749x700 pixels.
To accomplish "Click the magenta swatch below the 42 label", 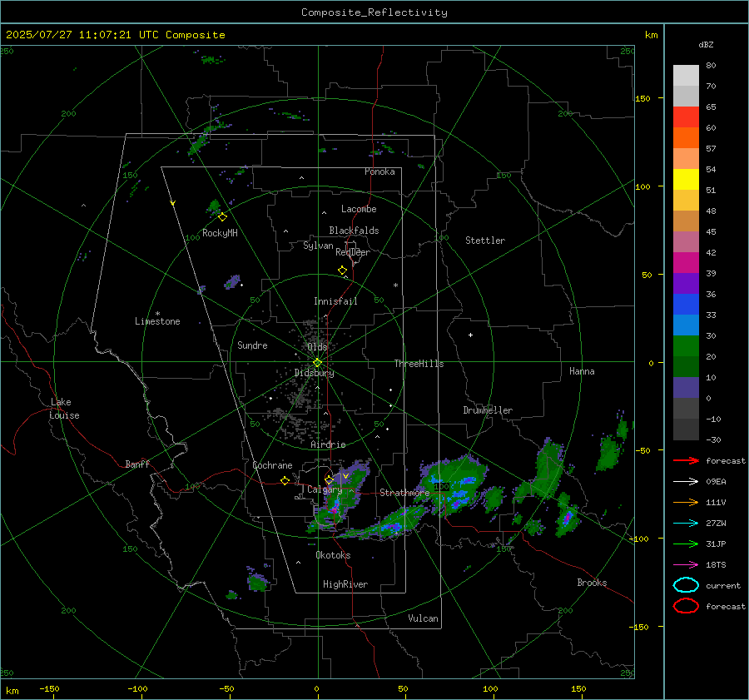I will pyautogui.click(x=686, y=263).
